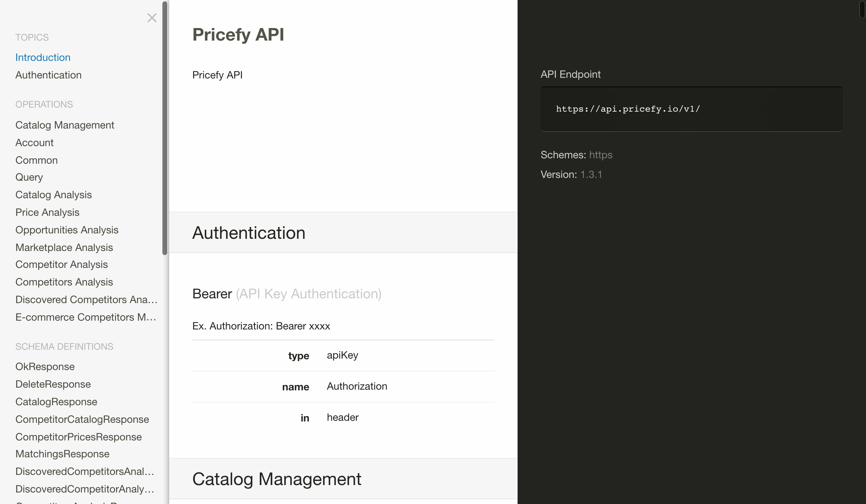Open Catalog Analysis in sidebar
Image resolution: width=866 pixels, height=504 pixels.
tap(53, 195)
